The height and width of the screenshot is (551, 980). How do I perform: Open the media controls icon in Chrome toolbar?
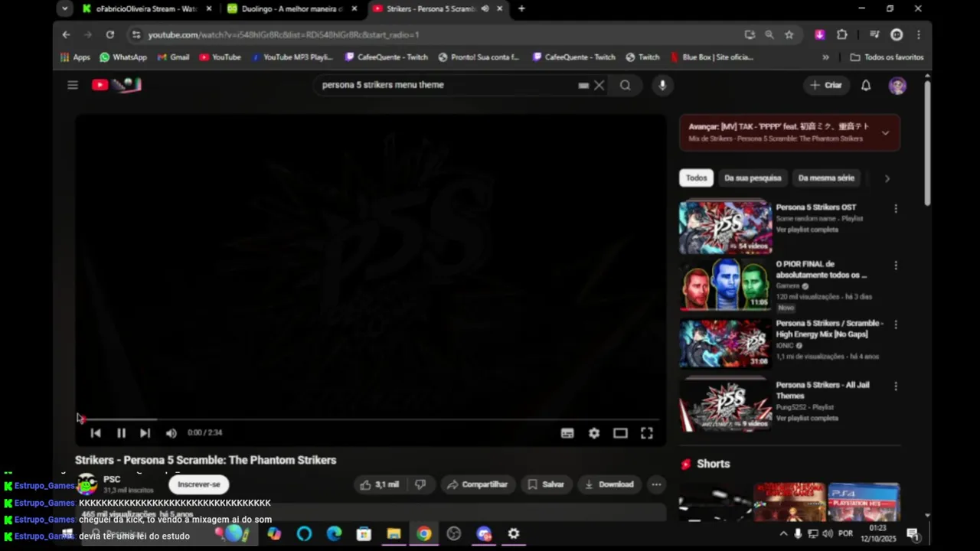[874, 34]
